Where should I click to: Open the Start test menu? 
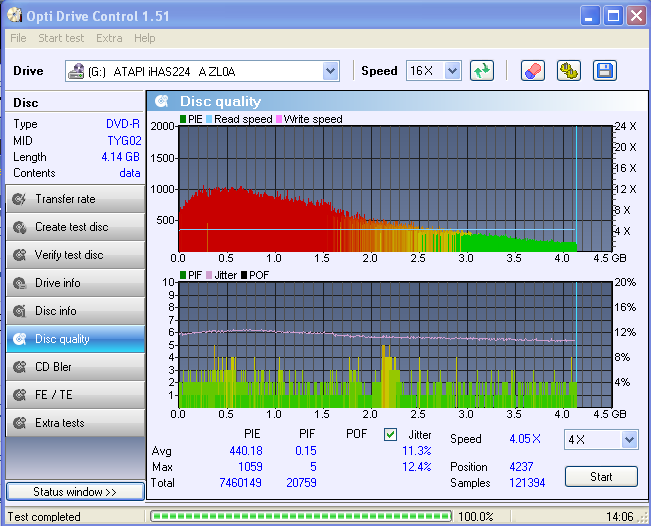pyautogui.click(x=61, y=38)
